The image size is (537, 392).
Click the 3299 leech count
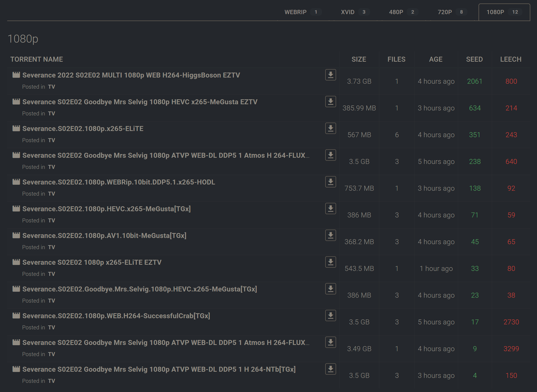pos(511,349)
